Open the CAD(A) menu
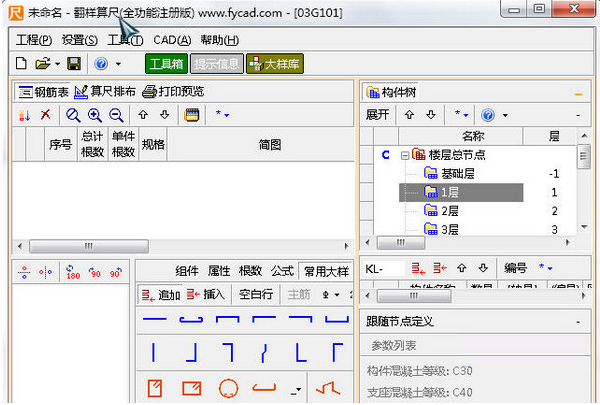Viewport: 600px width, 405px height. (x=172, y=40)
